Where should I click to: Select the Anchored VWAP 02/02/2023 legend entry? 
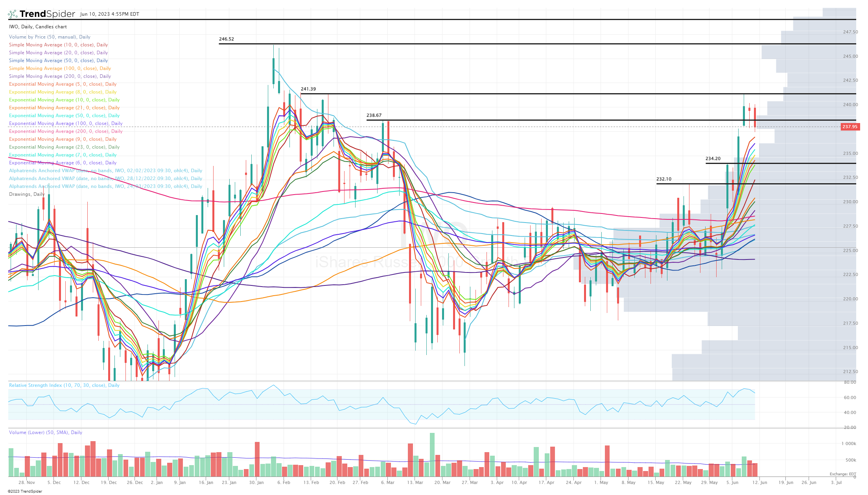point(105,171)
